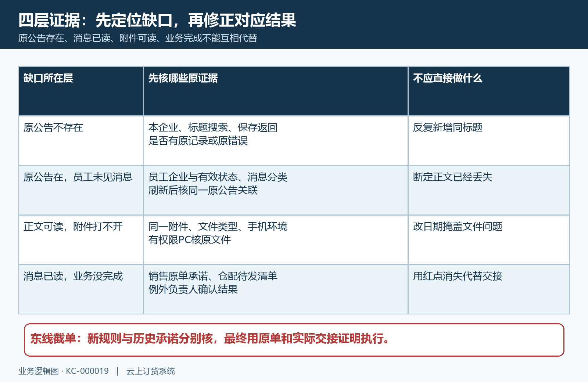Select the column header 缺口所在层

[x=81, y=91]
